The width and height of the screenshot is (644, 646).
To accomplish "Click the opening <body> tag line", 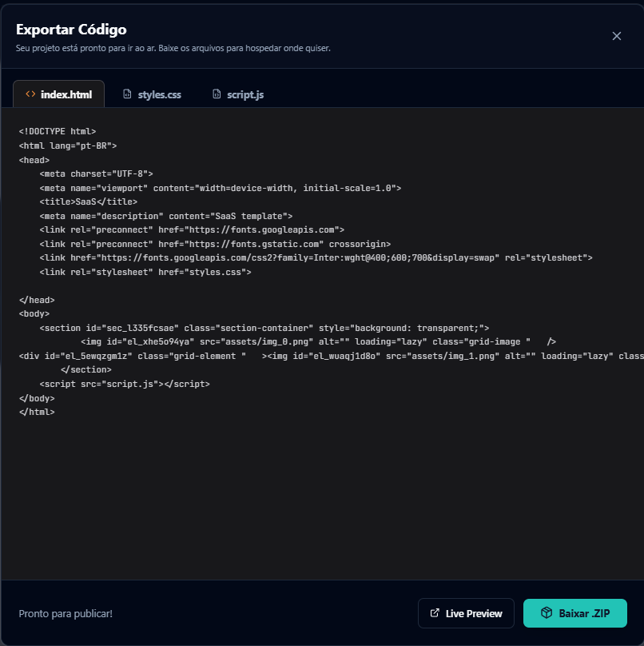I will coord(34,314).
